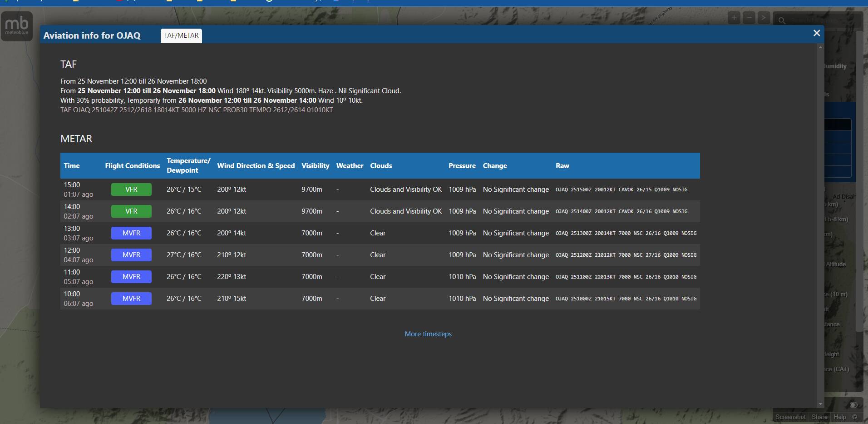This screenshot has width=868, height=424.
Task: Click the red notification icon in the top bar
Action: 119,1
